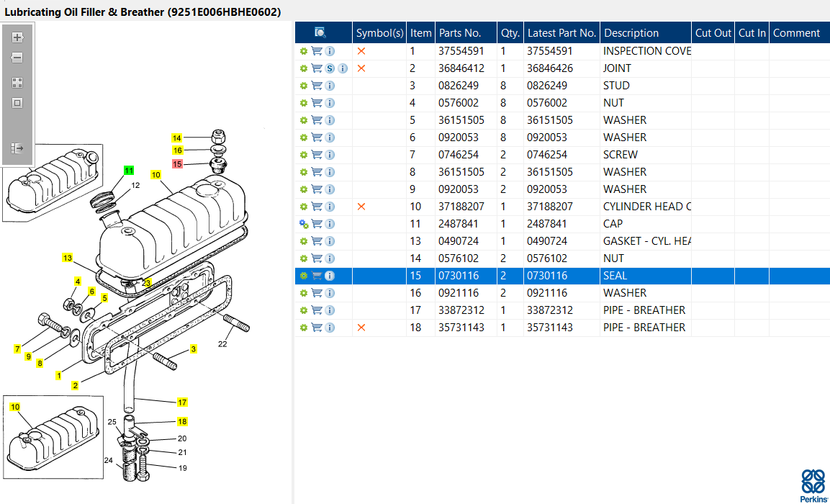Click the single square fit view icon
830x504 pixels.
pyautogui.click(x=17, y=103)
